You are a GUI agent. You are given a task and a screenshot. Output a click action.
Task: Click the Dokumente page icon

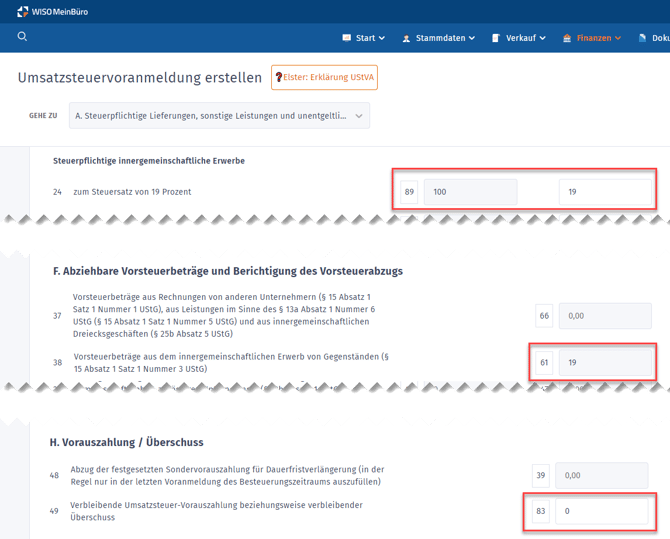642,38
